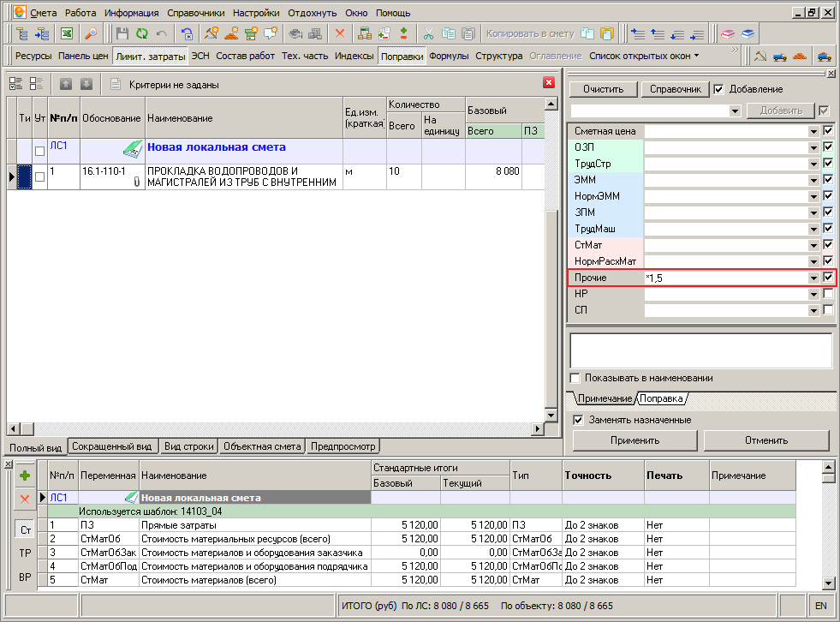Click the main table vertical scrollbar down arrow
The image size is (840, 622).
tap(551, 415)
